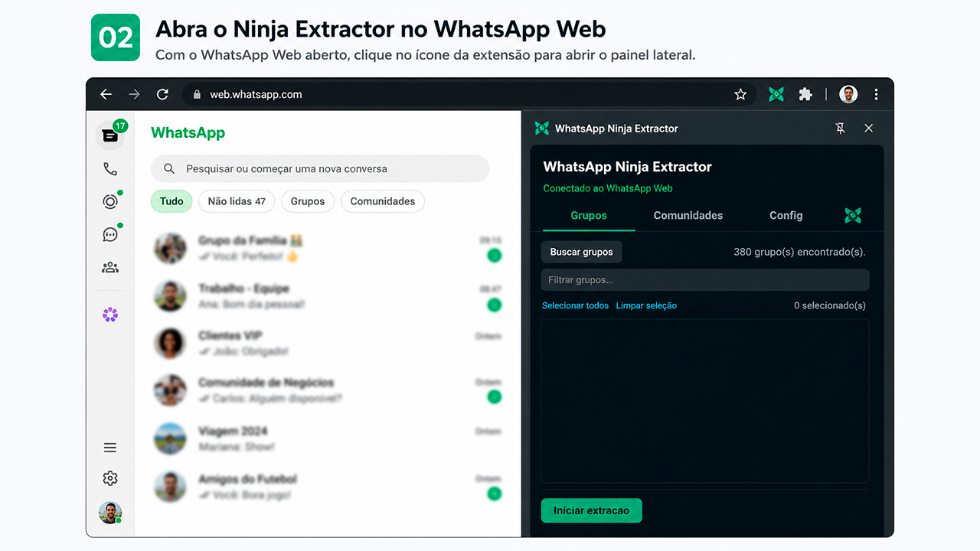Click the 380 grupo(s) encontrado(s) text

tap(799, 252)
